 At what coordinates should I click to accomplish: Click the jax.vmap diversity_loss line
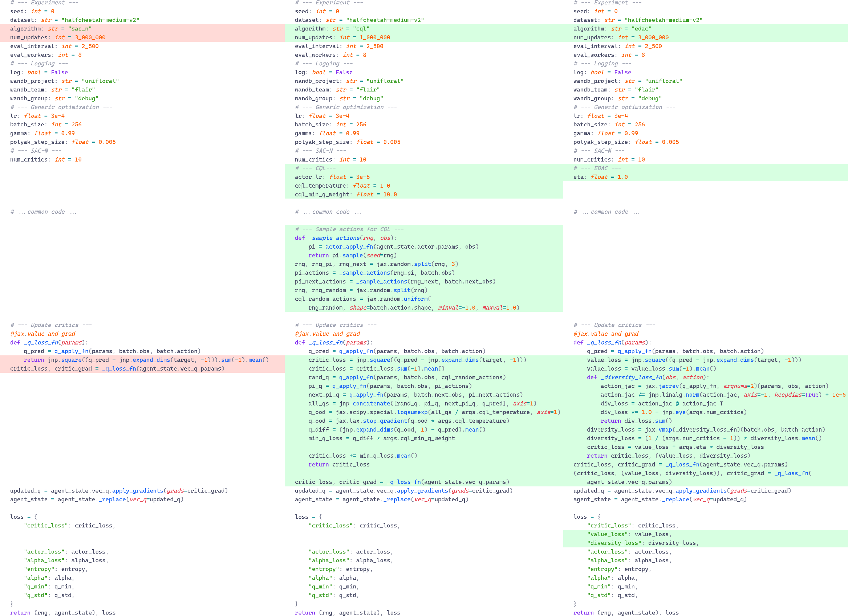[706, 429]
